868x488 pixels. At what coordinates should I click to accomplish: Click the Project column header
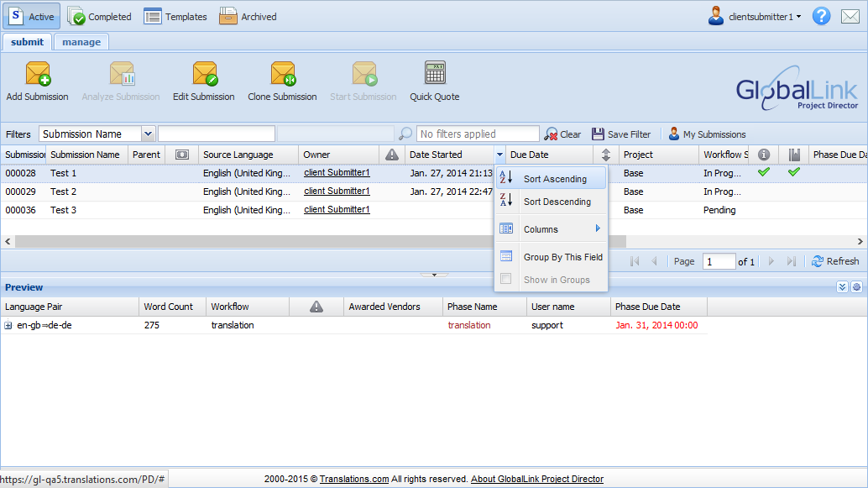[659, 155]
